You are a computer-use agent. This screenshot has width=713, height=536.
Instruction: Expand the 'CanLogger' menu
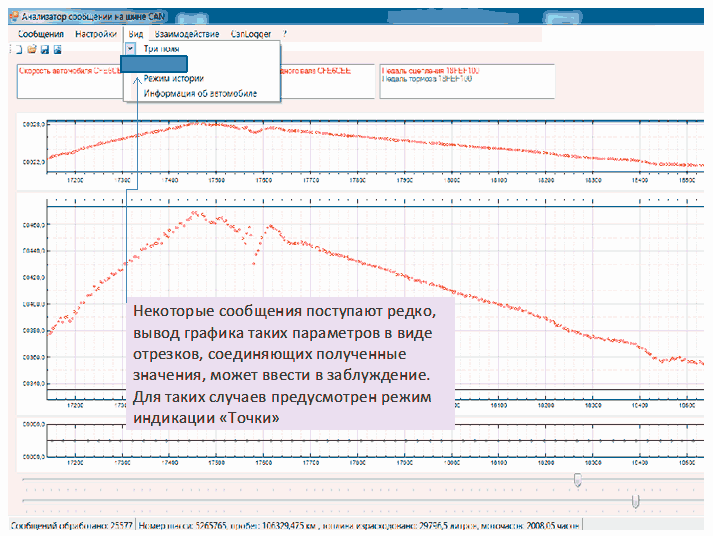(x=251, y=34)
